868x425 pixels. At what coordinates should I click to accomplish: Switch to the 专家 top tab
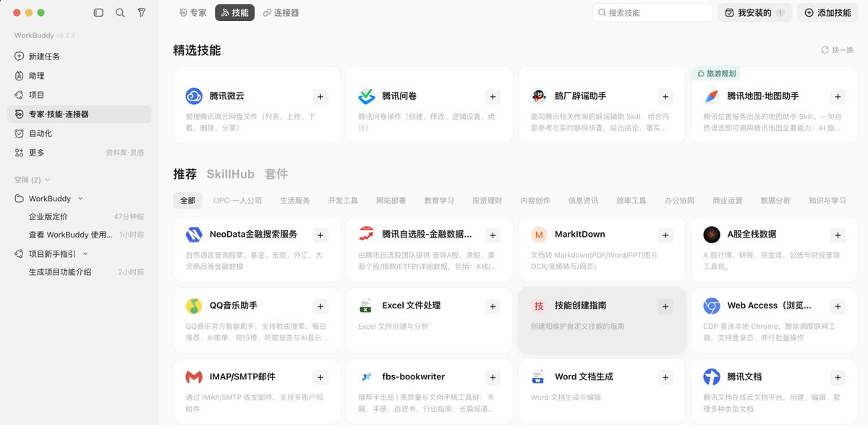click(193, 13)
